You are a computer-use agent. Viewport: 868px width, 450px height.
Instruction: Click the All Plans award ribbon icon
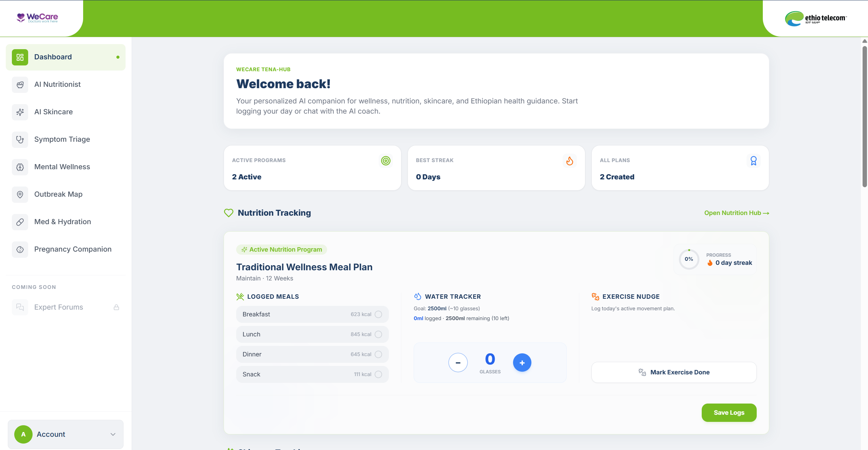[x=754, y=161]
